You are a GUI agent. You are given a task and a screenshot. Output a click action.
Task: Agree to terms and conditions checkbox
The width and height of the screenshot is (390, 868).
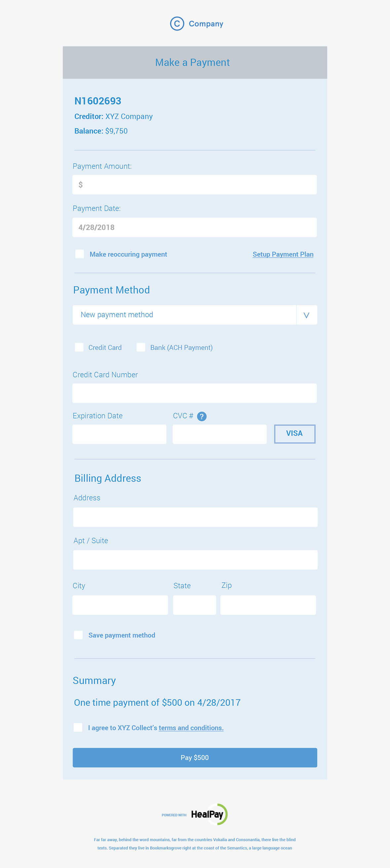78,727
